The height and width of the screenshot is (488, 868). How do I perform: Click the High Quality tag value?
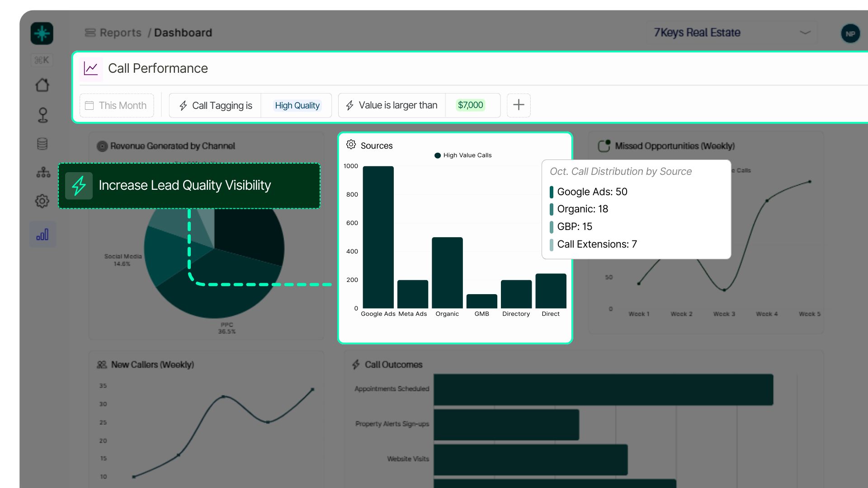(297, 105)
